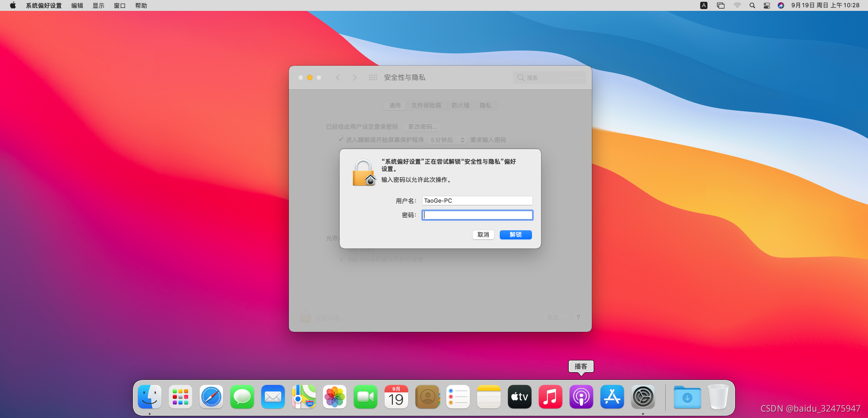Switch to the 防火墙 (Firewall) tab

coord(460,105)
